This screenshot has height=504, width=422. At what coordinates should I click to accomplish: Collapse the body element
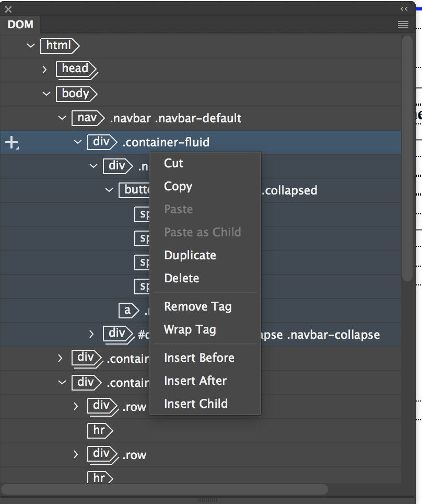coord(46,94)
